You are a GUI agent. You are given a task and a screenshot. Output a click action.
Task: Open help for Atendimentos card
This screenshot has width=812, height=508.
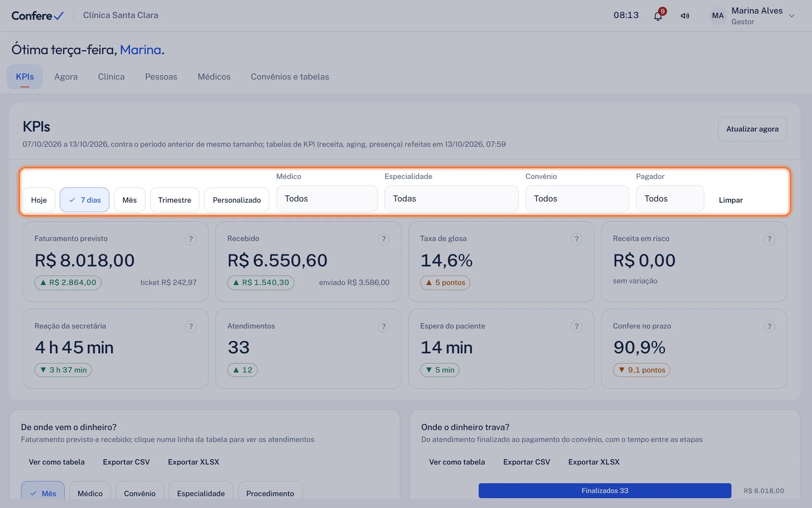point(384,326)
